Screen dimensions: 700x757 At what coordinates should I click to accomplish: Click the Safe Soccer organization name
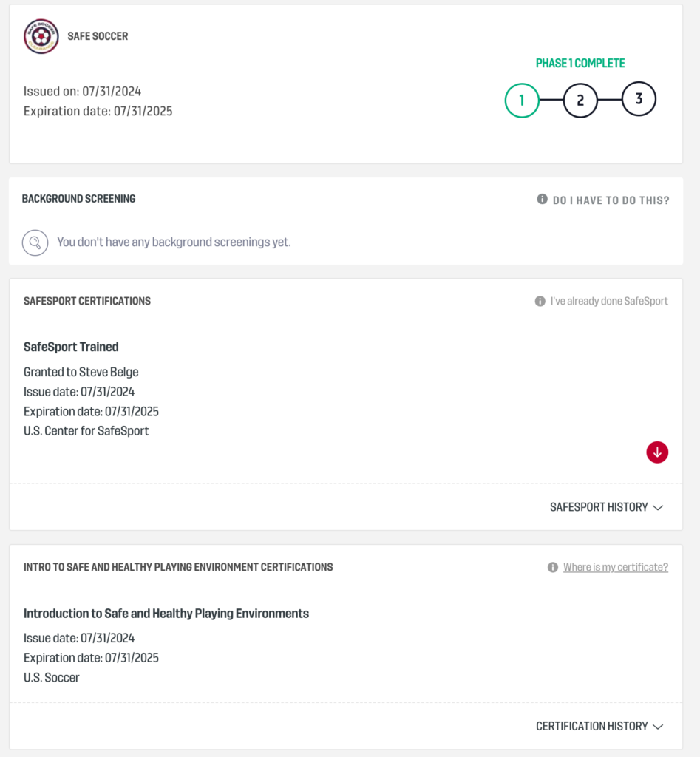click(98, 36)
